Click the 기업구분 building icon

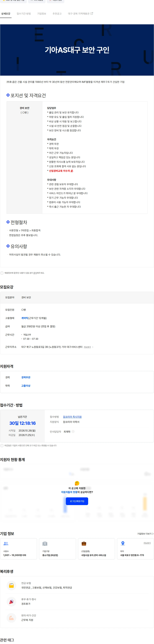45,543
